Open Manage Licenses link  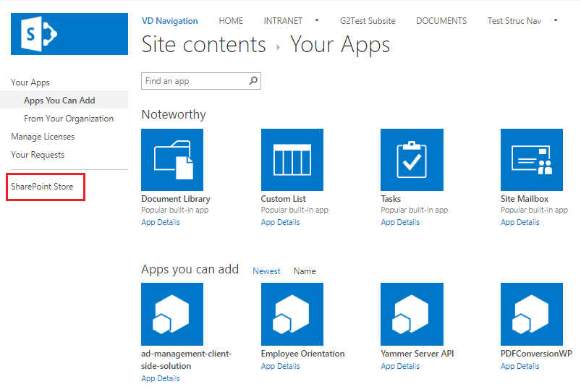click(x=43, y=137)
